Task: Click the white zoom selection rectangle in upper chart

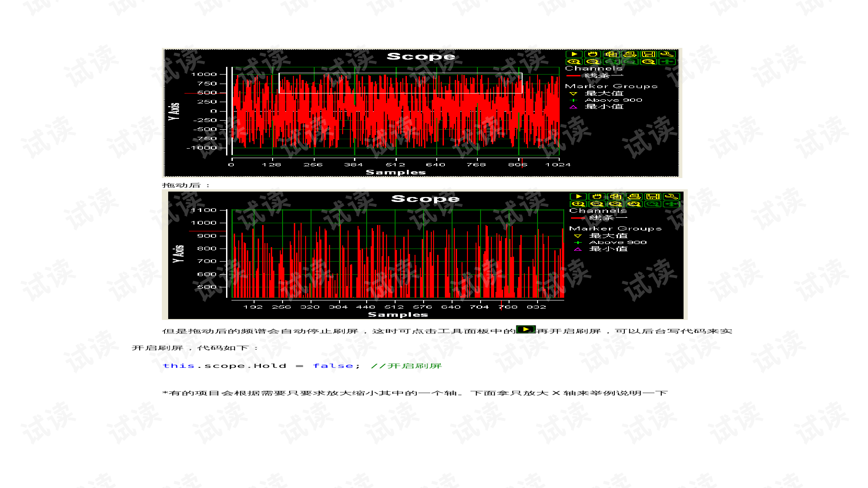Action: (401, 83)
